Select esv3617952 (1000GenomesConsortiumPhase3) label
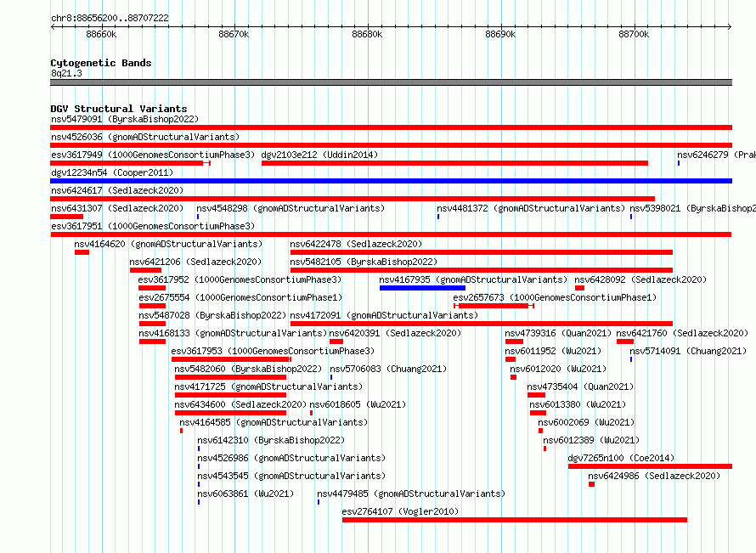Screen dimensions: 756x553 (240, 279)
